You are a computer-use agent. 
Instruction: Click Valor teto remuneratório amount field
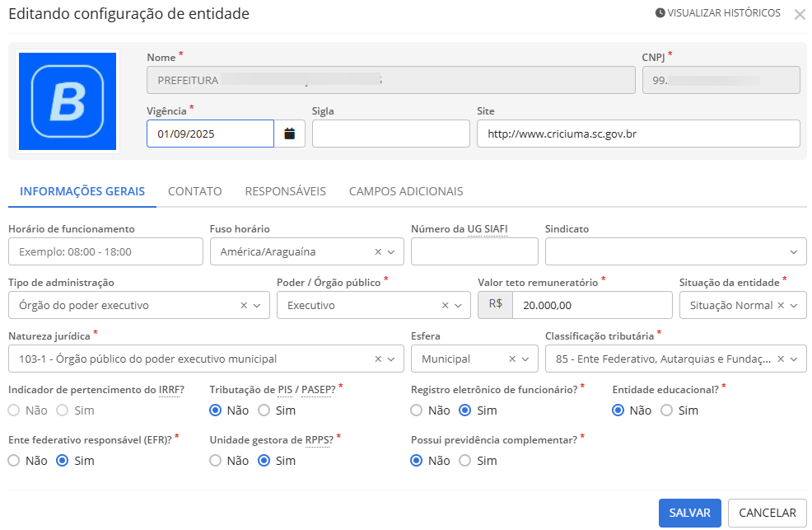592,306
